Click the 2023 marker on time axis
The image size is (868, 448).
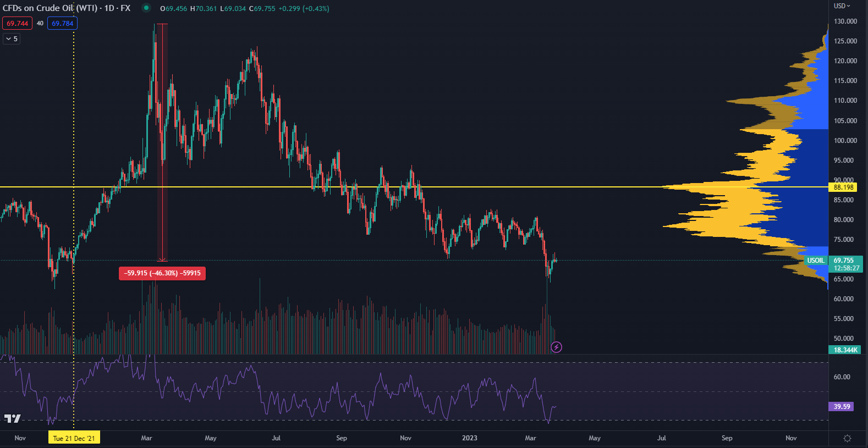469,438
